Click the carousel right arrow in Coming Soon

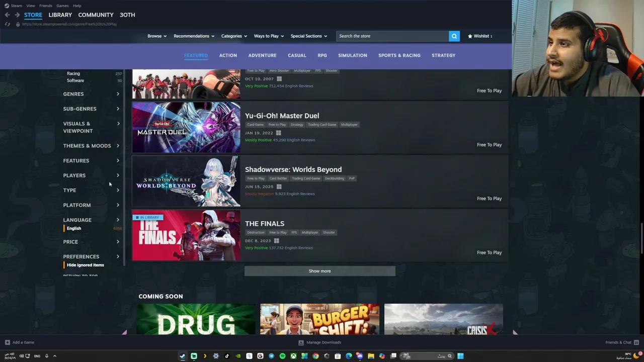coord(515,332)
